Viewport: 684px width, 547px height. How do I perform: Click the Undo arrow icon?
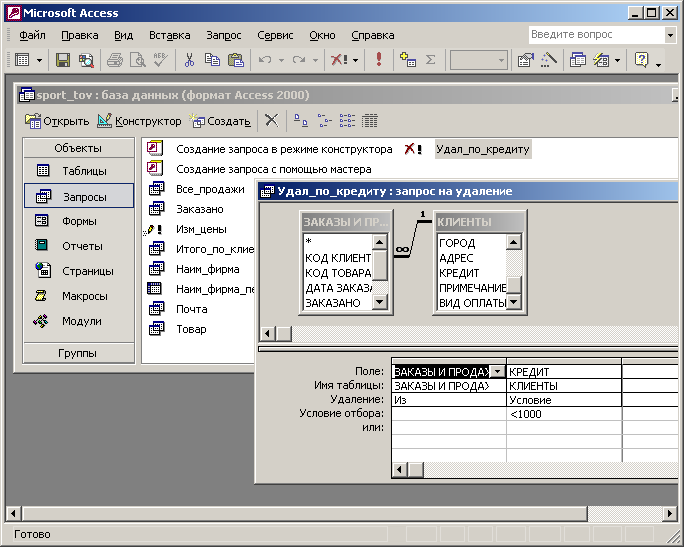tap(265, 60)
